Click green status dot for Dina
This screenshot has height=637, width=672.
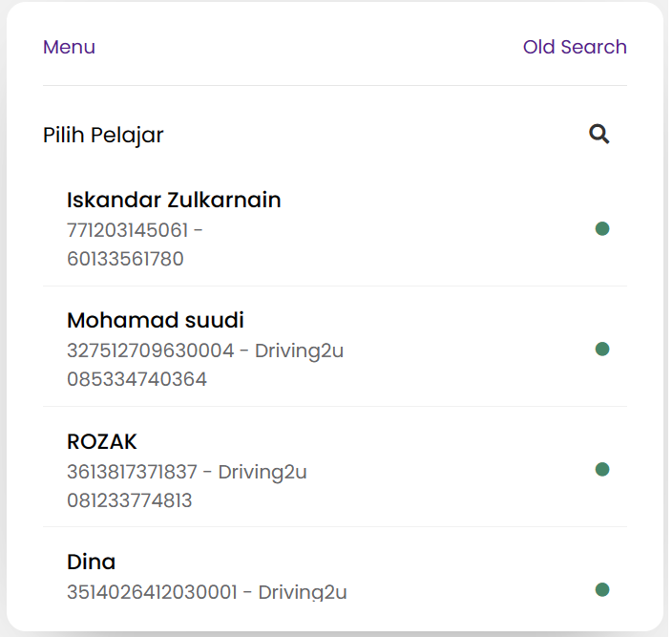(602, 589)
